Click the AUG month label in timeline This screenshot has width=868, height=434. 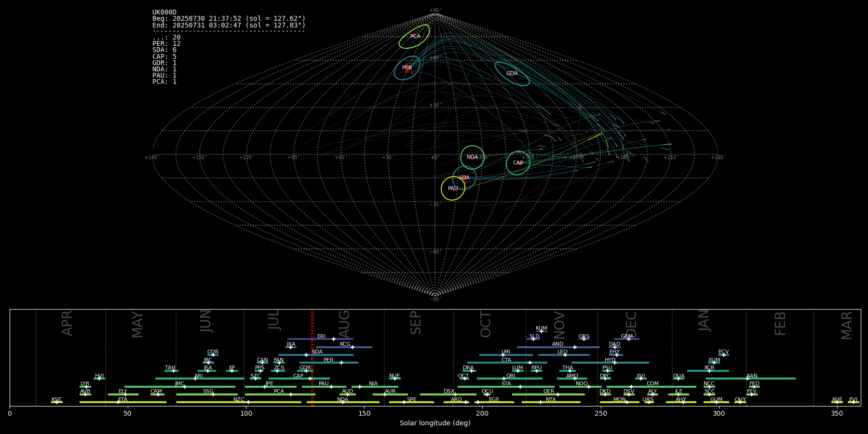click(x=344, y=324)
